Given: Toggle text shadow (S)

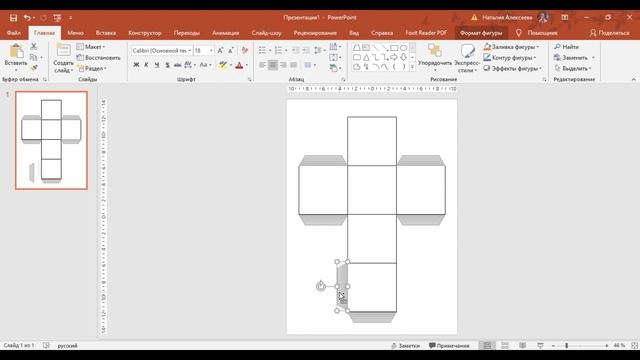Looking at the screenshot, I should click(167, 65).
